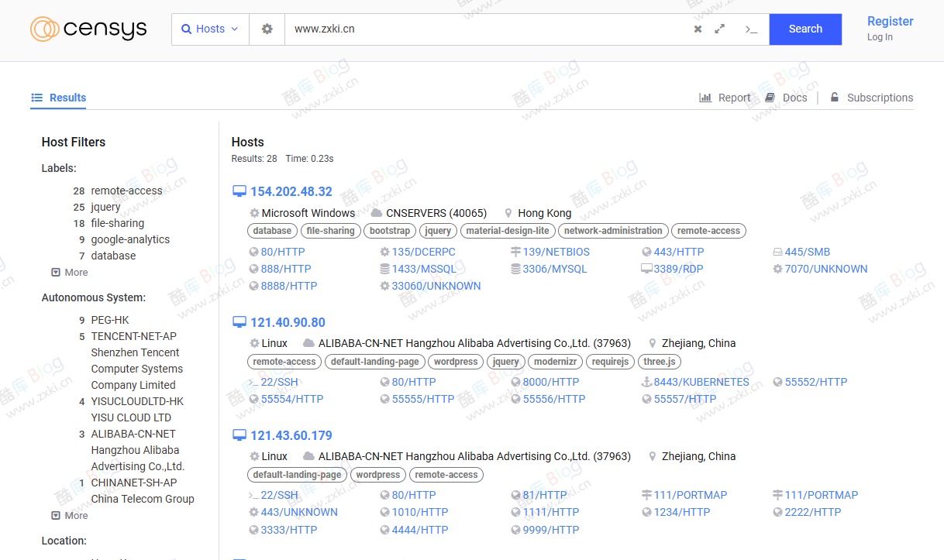Click the Report bar chart icon
Screen dimensions: 944x560
[705, 98]
